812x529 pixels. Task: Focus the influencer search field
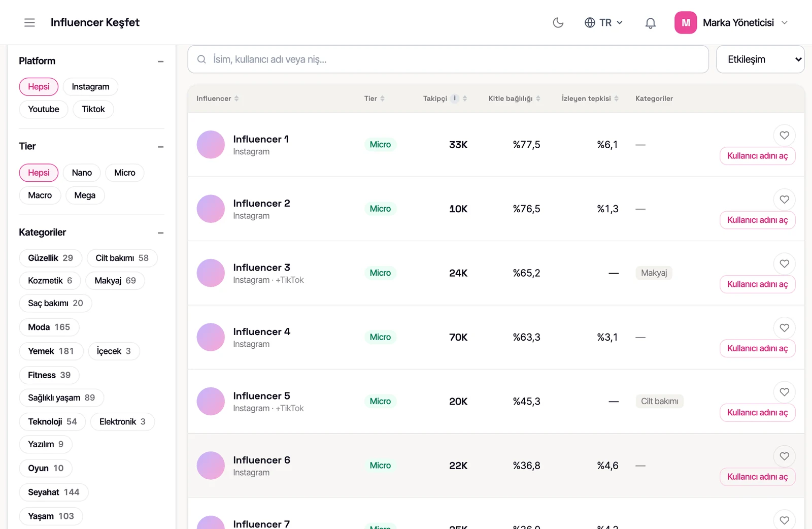click(x=448, y=59)
